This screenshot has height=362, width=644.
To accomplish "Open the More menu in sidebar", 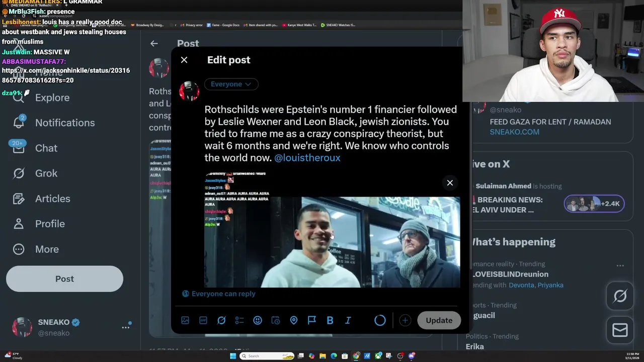I will 36,249.
